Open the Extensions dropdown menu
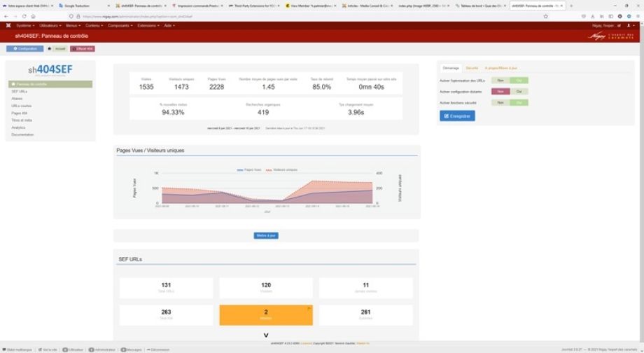This screenshot has width=644, height=353. click(x=148, y=25)
